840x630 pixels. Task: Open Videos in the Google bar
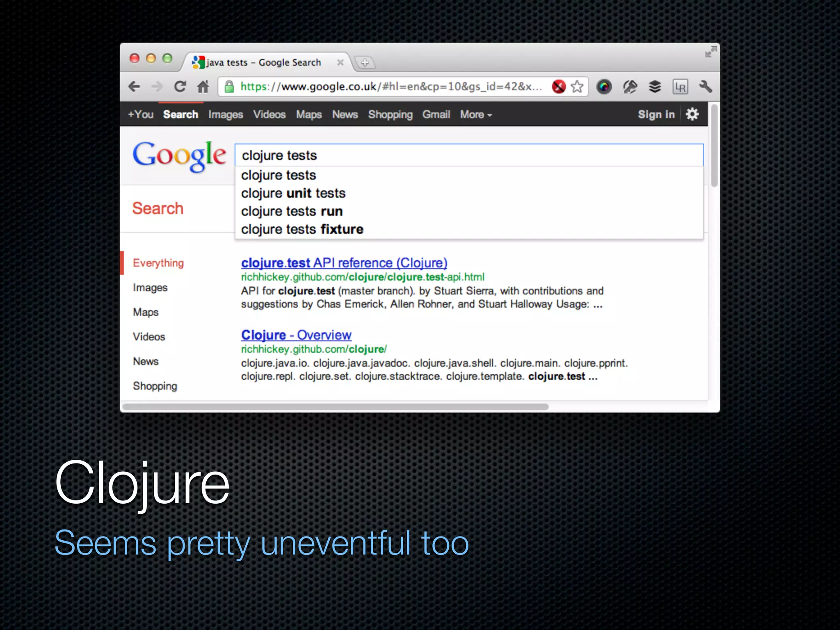coord(269,114)
